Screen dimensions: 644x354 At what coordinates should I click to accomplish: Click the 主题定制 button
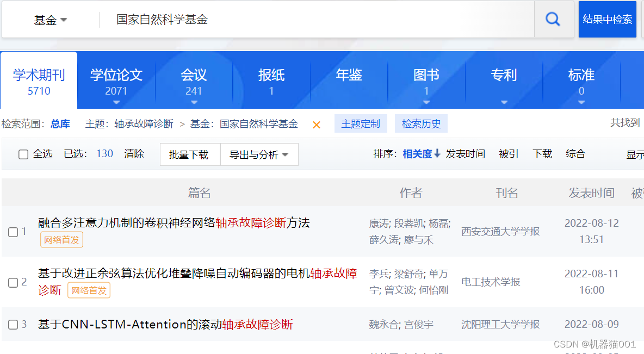[x=361, y=123]
